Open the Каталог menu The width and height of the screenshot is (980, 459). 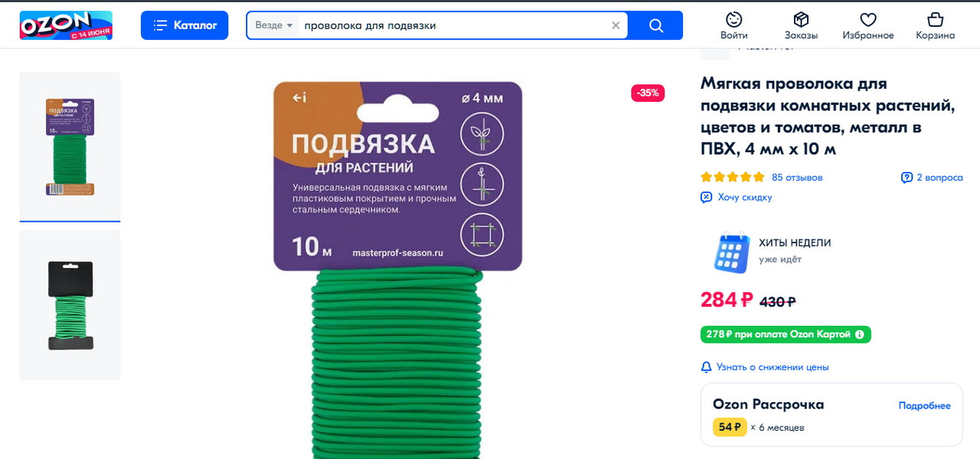coord(185,25)
